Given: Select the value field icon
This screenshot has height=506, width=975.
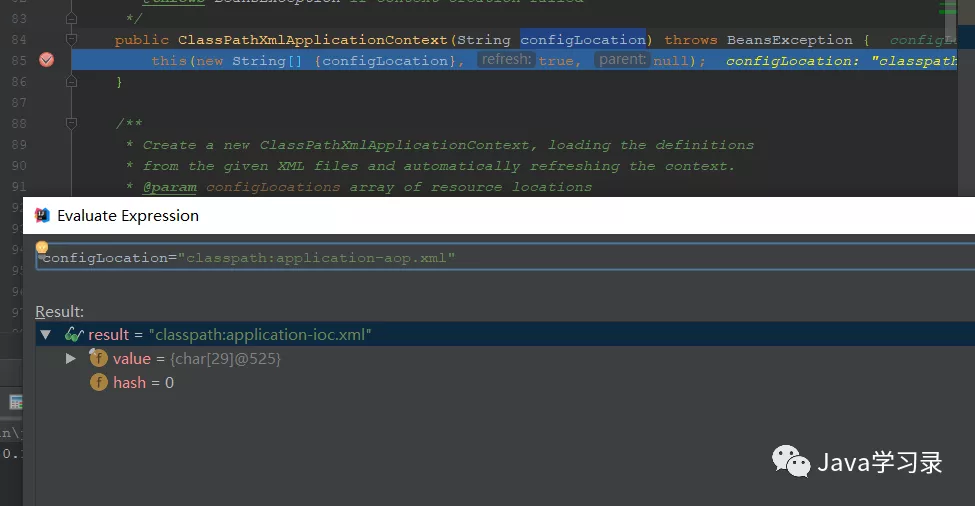Looking at the screenshot, I should (98, 357).
